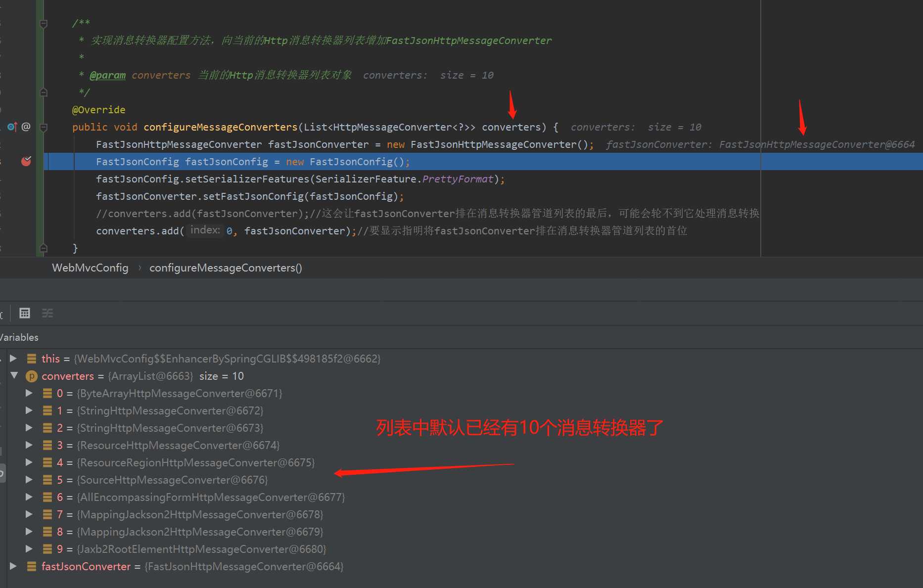Open the Variables panel tab

pyautogui.click(x=19, y=337)
